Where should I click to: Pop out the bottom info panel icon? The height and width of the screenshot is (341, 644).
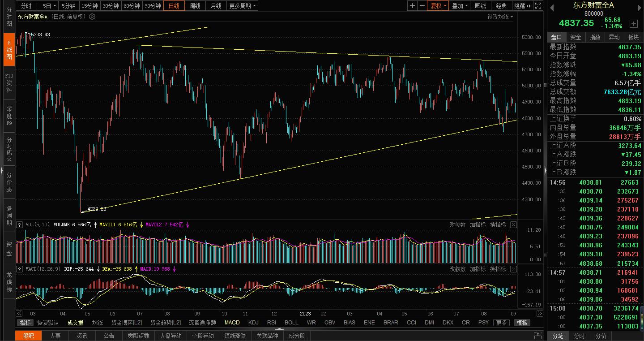click(538, 336)
